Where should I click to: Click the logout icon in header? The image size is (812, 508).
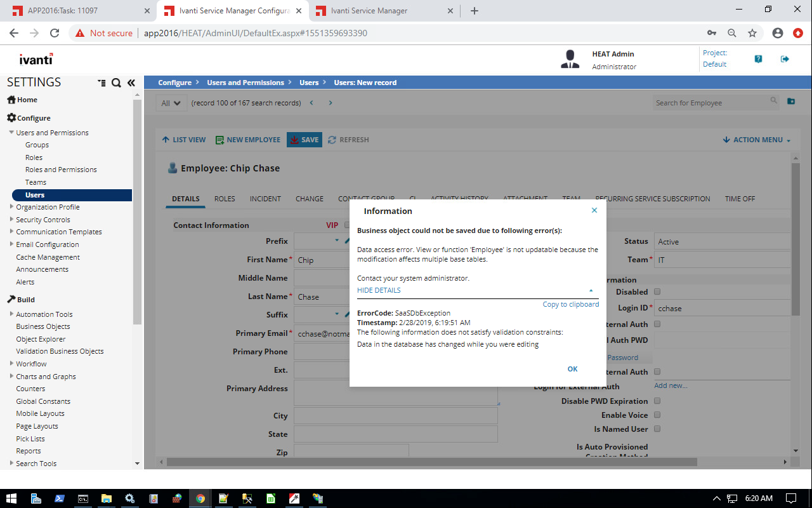click(x=785, y=59)
